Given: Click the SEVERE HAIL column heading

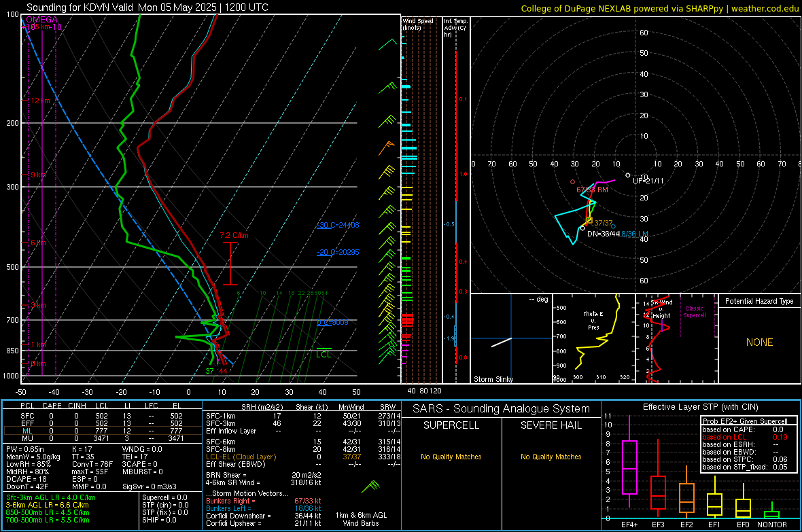Looking at the screenshot, I should pos(551,425).
